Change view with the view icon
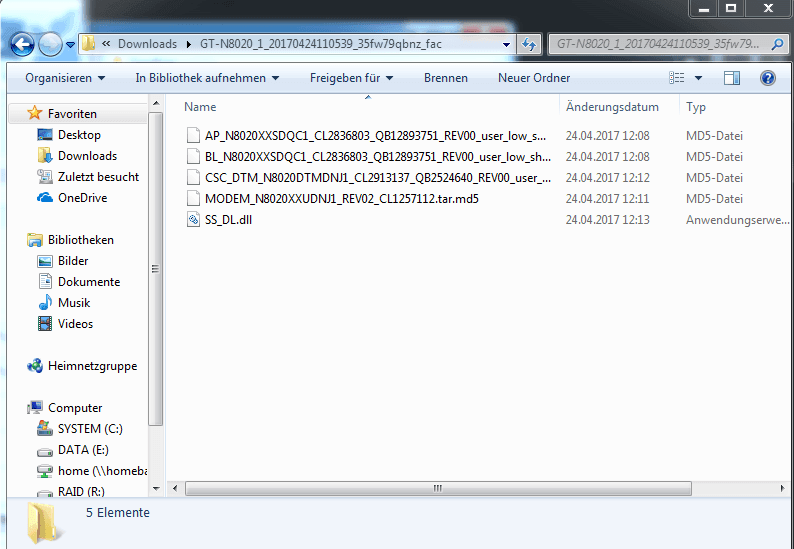The width and height of the screenshot is (794, 549). (x=677, y=78)
